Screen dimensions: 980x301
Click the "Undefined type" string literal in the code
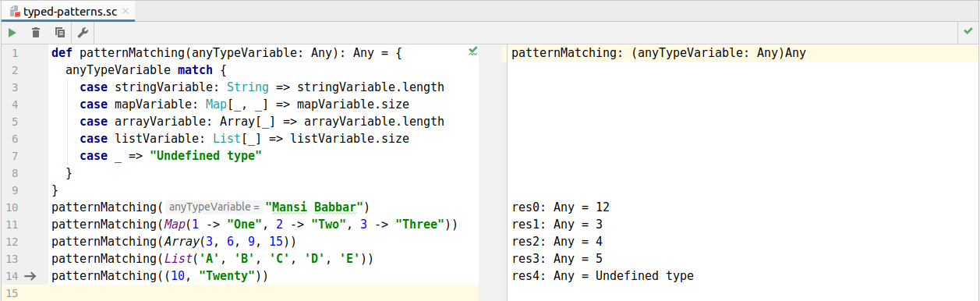[205, 156]
